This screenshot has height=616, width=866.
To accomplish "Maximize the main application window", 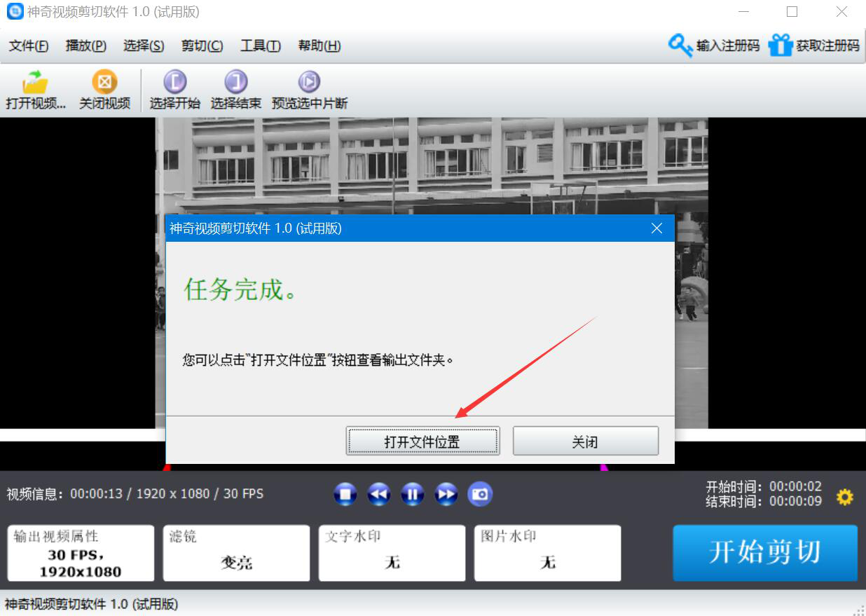I will [x=792, y=12].
